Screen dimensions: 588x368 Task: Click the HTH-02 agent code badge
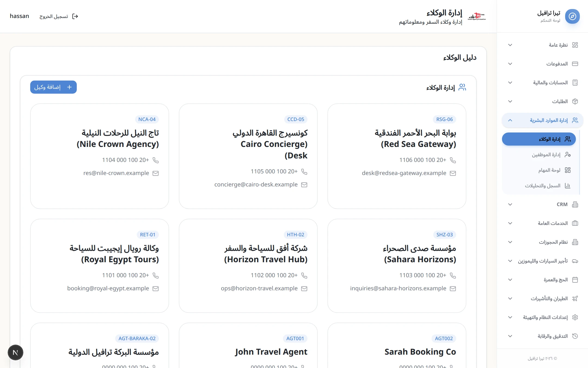[x=296, y=234]
